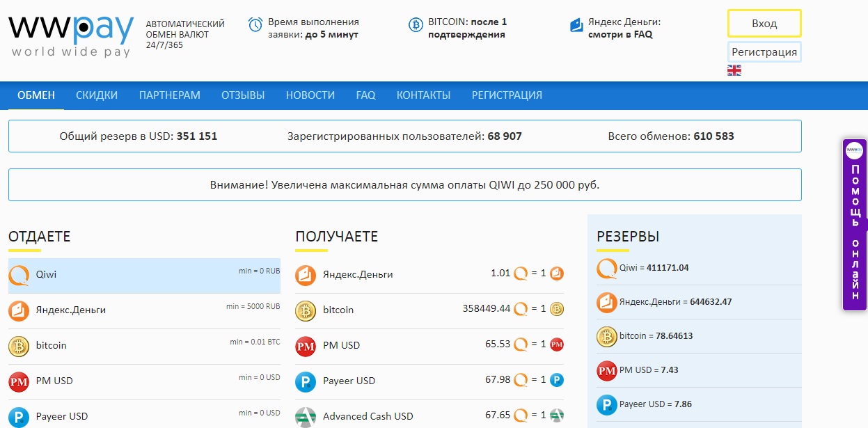Viewport: 868px width, 428px height.
Task: Open the FAQ menu item
Action: [x=365, y=95]
